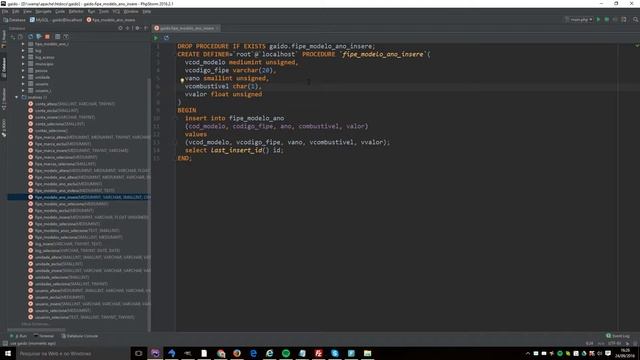The image size is (640, 360).
Task: Click the lightbulb intention icon beside vano line
Action: pyautogui.click(x=182, y=80)
